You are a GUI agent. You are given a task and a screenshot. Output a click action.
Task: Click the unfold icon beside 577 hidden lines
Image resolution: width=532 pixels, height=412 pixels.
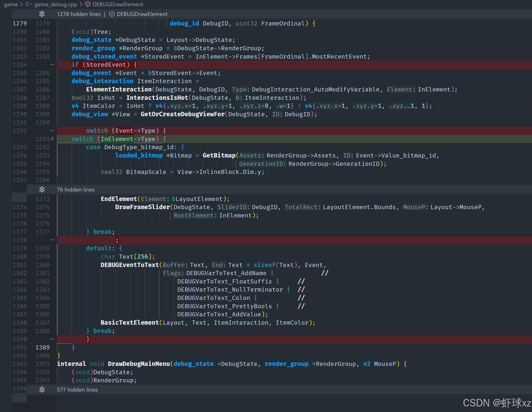coord(42,390)
